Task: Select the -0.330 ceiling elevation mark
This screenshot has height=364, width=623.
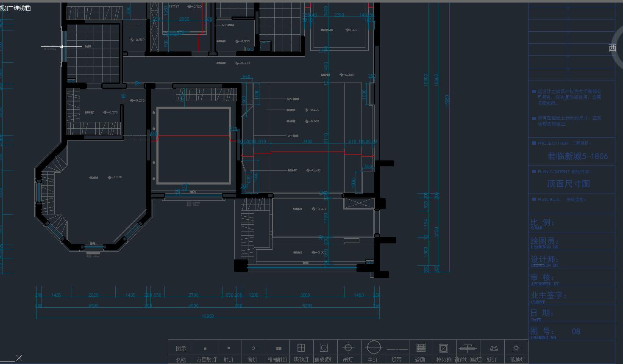Action: pyautogui.click(x=137, y=40)
